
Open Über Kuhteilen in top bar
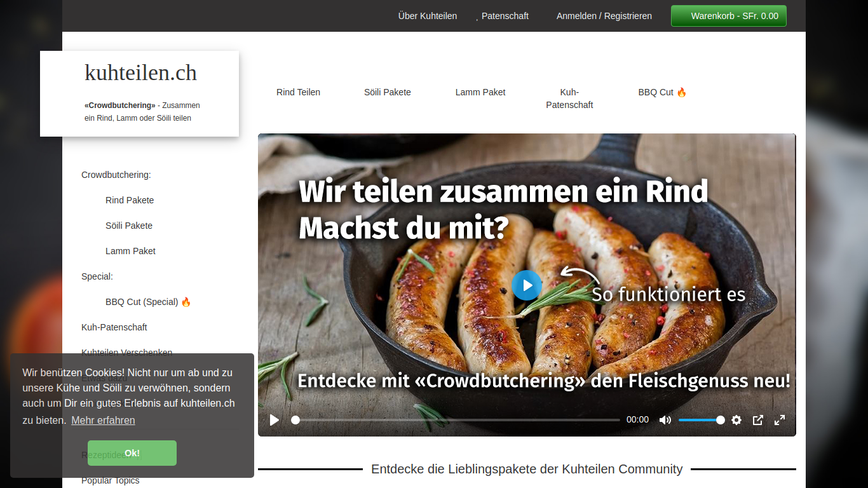pyautogui.click(x=428, y=16)
